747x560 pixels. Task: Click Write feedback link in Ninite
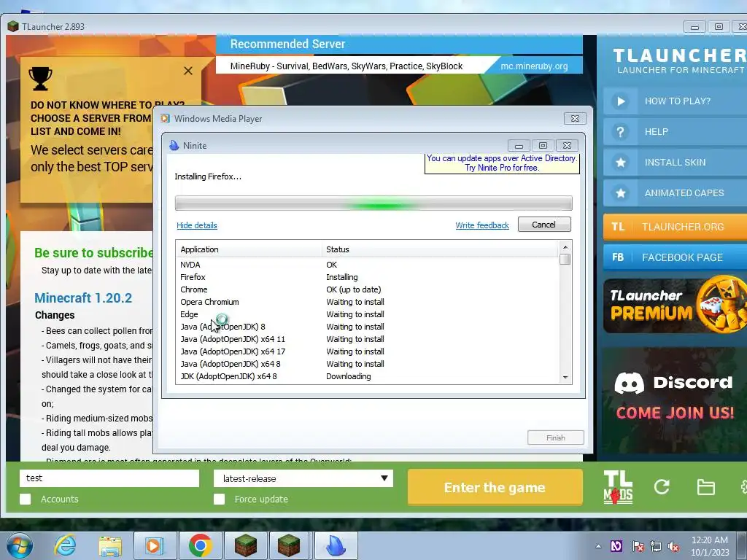click(482, 225)
